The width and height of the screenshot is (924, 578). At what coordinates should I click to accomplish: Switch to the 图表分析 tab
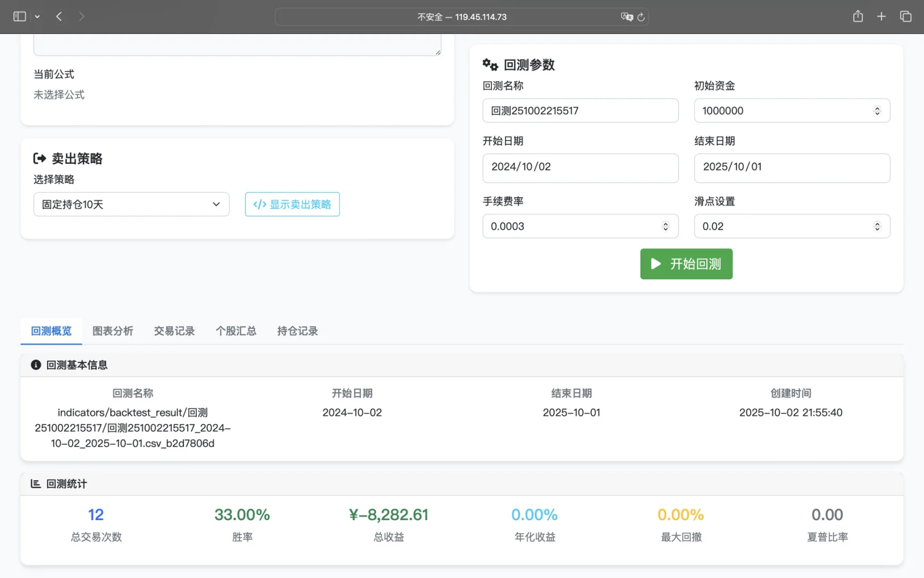[x=113, y=331]
